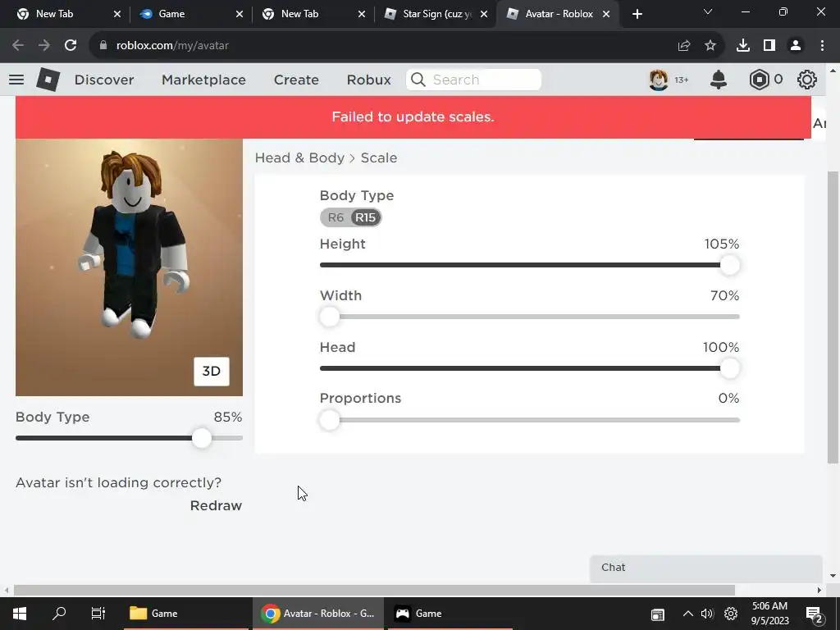Open the Game controller app in taskbar
The image size is (840, 630).
[450, 614]
